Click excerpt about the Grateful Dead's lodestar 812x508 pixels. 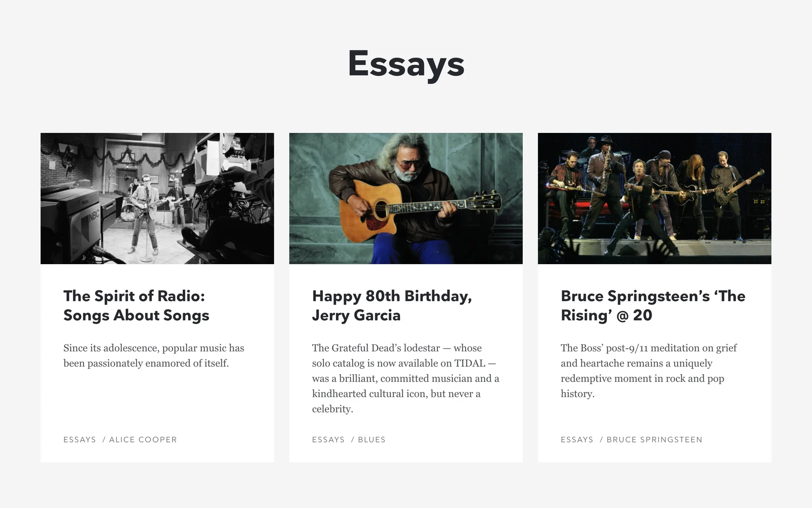(406, 378)
